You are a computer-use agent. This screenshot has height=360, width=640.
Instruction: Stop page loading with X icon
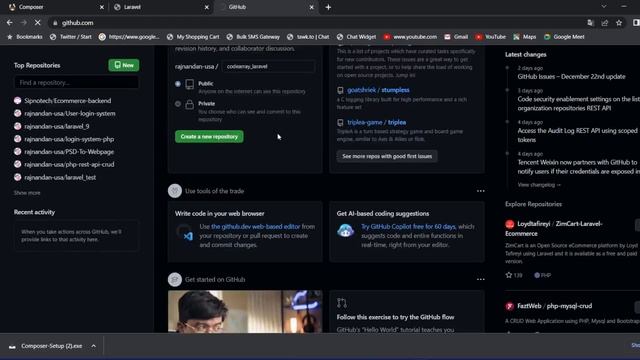[38, 23]
